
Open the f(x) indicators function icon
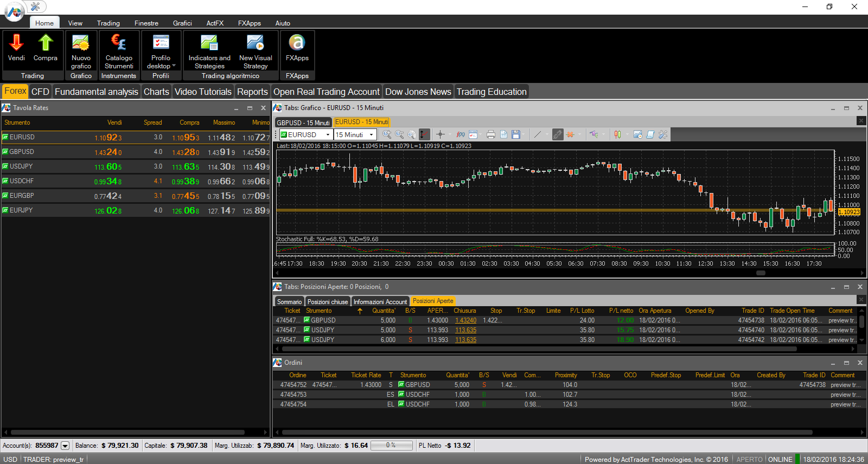pyautogui.click(x=461, y=134)
